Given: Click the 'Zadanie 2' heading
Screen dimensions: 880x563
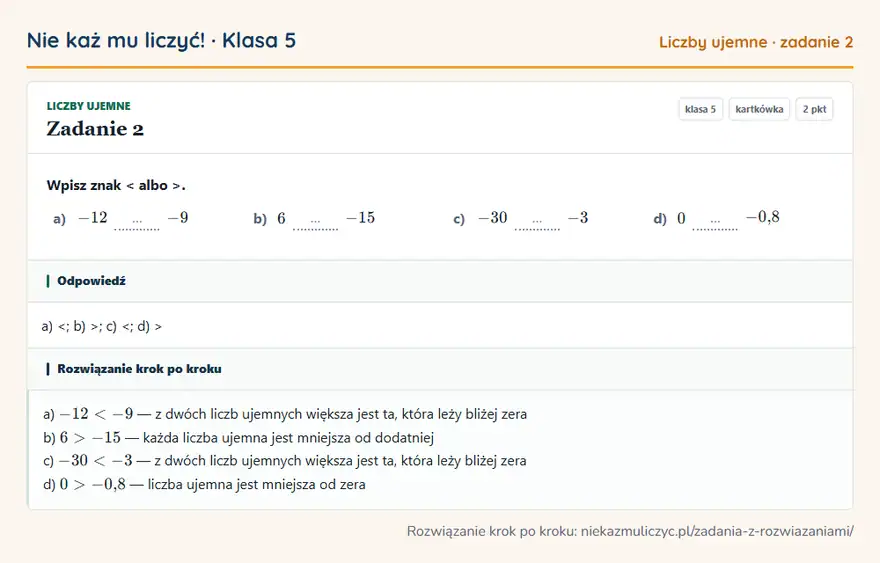Looking at the screenshot, I should pyautogui.click(x=95, y=129).
